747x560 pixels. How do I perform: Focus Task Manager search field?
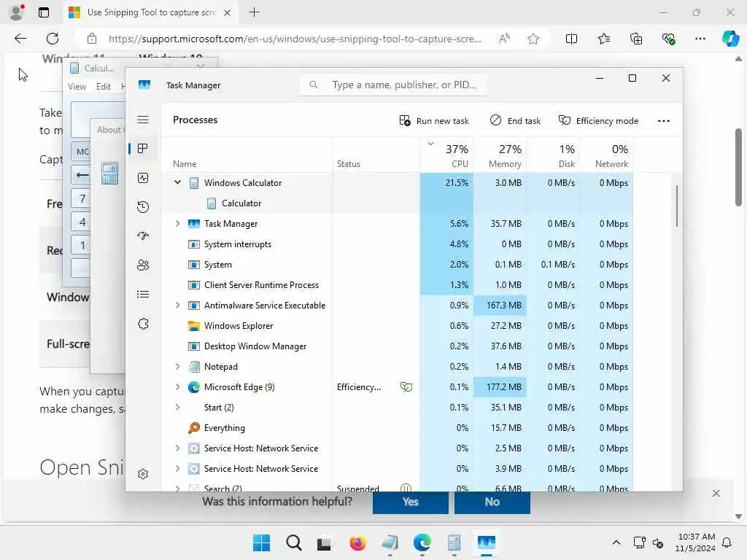pyautogui.click(x=393, y=85)
